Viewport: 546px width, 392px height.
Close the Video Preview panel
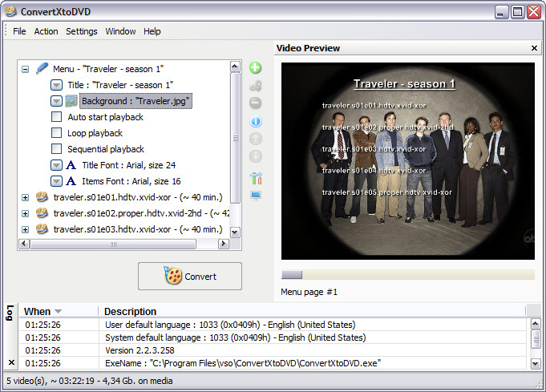tap(534, 48)
